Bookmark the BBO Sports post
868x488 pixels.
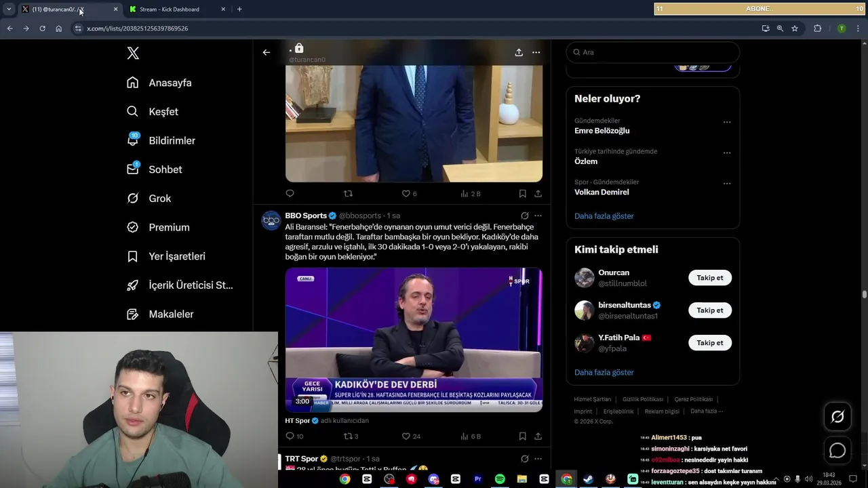point(523,436)
